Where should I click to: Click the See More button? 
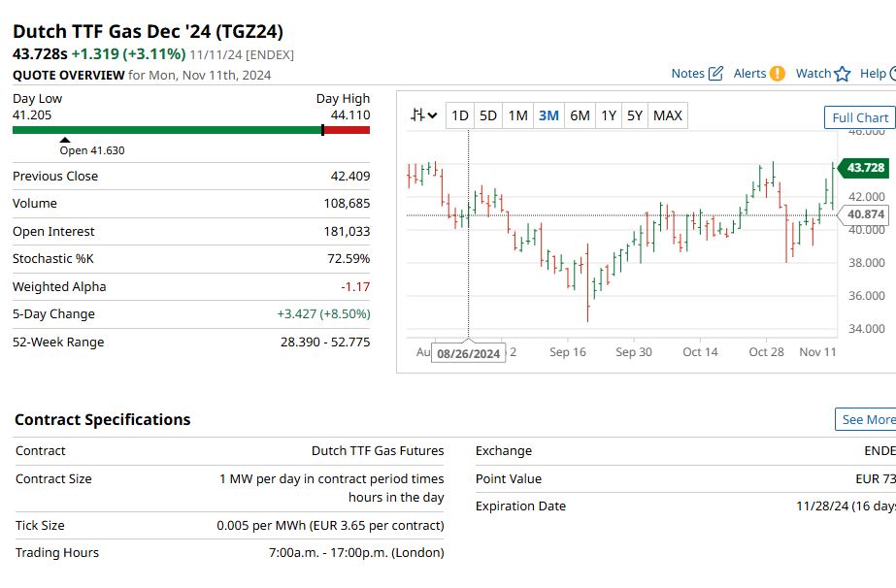[866, 419]
